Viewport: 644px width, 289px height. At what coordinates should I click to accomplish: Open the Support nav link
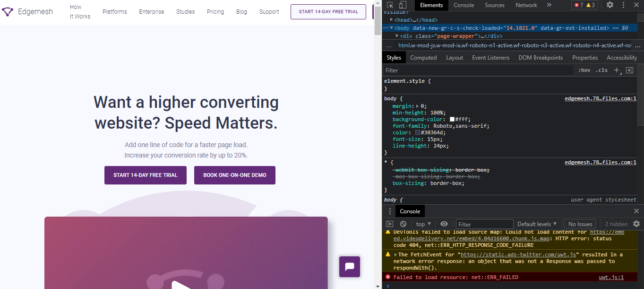click(269, 12)
